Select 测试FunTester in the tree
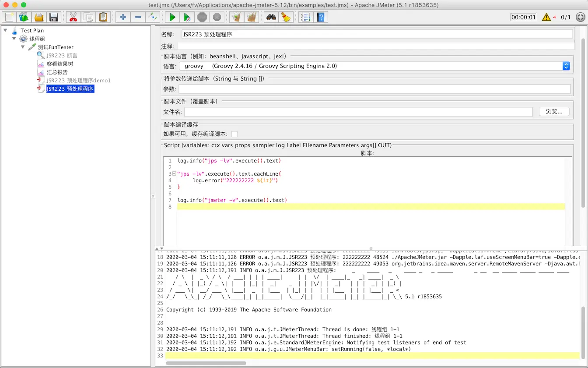 [56, 47]
